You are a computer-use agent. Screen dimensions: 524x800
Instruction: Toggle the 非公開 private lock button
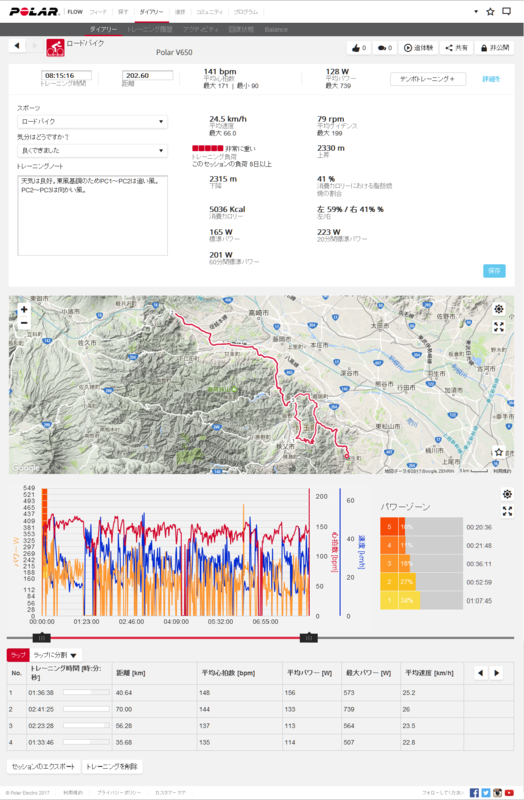(x=495, y=48)
